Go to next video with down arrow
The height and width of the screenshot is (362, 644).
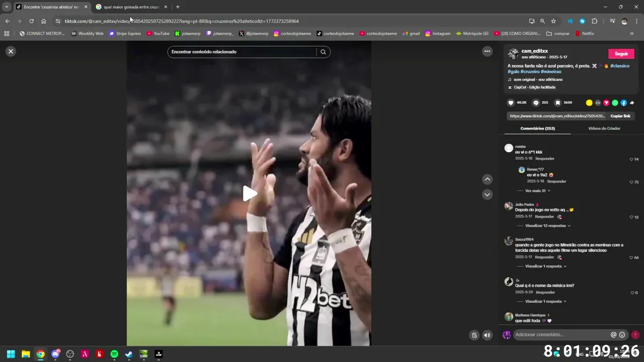pyautogui.click(x=487, y=195)
